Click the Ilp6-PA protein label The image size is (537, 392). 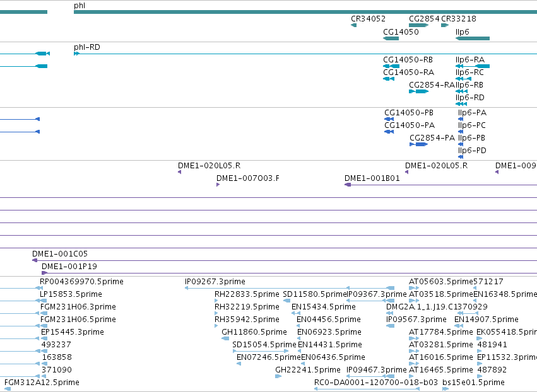click(472, 113)
